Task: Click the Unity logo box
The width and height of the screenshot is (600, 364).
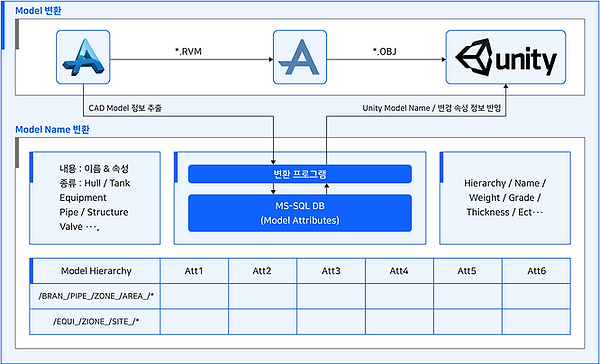Action: [505, 57]
